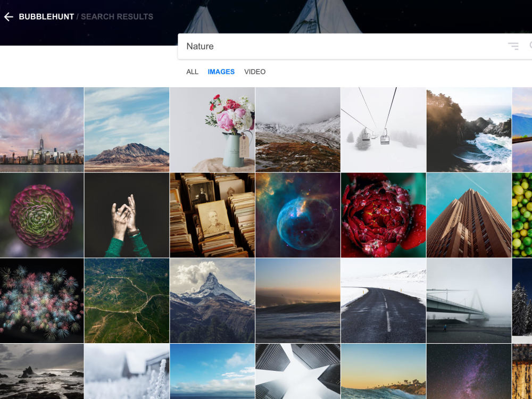Open the skyscrapers looking up thumbnail
532x399 pixels.
pyautogui.click(x=298, y=371)
